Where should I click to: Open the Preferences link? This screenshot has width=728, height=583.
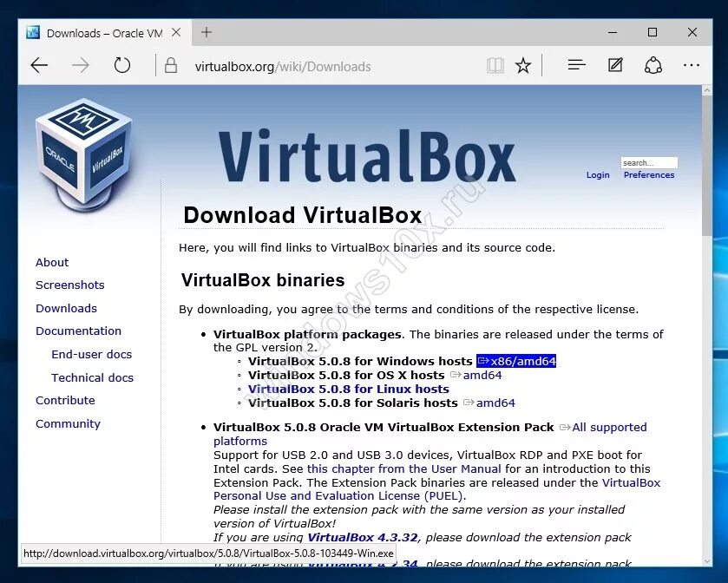[649, 175]
